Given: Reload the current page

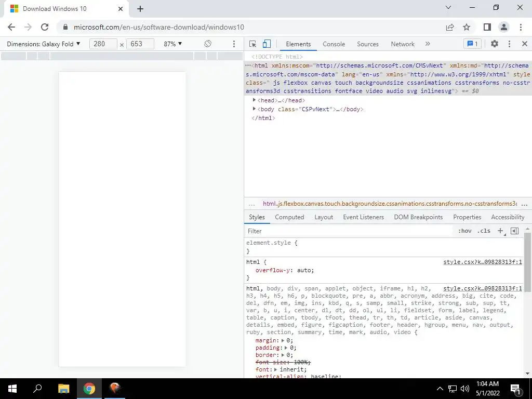Looking at the screenshot, I should (x=45, y=27).
